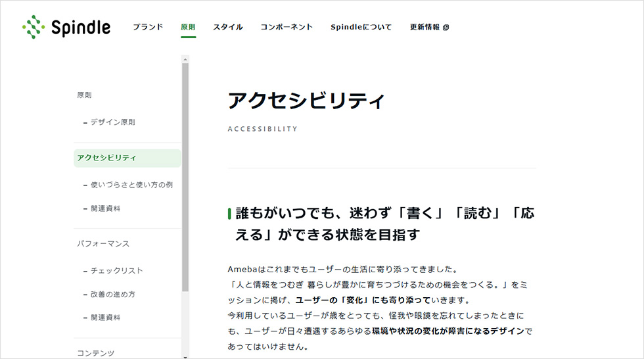Go to コンポーネント section
644x359 pixels.
pos(287,27)
